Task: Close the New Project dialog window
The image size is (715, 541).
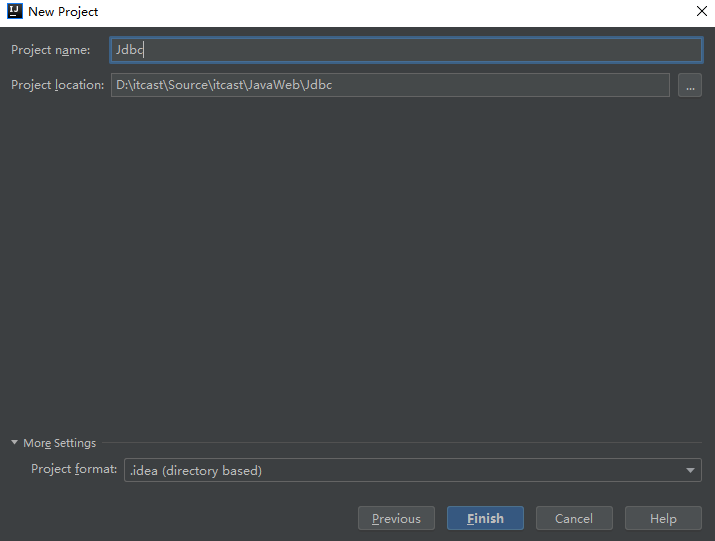Action: [701, 12]
